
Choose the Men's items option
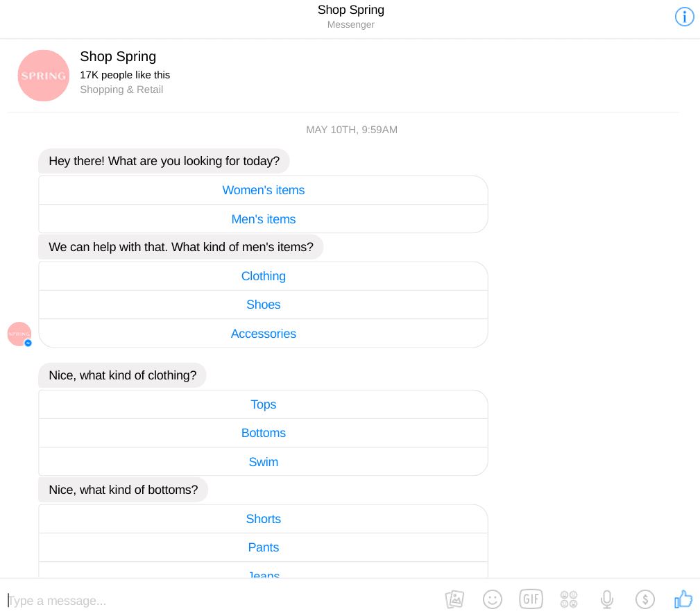pos(264,219)
